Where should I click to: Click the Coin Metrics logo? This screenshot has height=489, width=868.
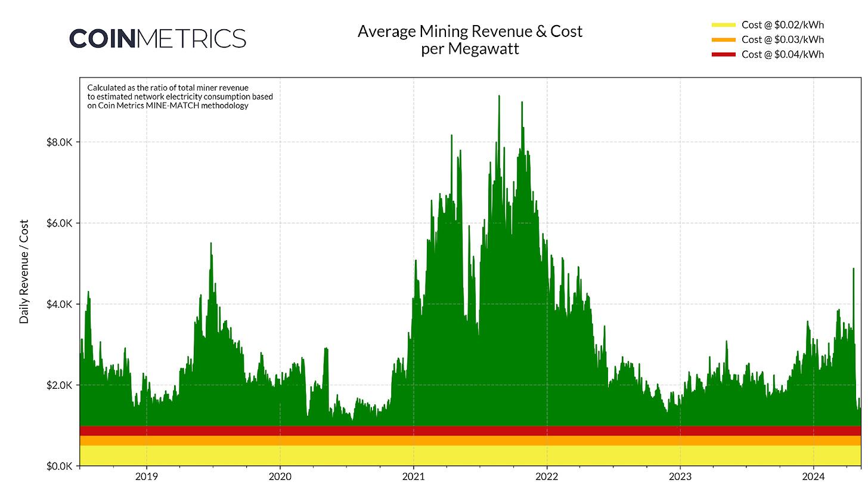click(x=158, y=38)
